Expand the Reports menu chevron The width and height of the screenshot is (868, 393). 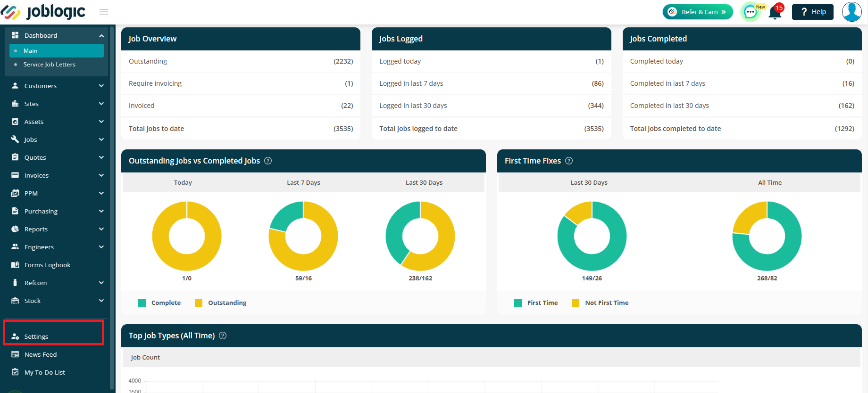click(101, 229)
